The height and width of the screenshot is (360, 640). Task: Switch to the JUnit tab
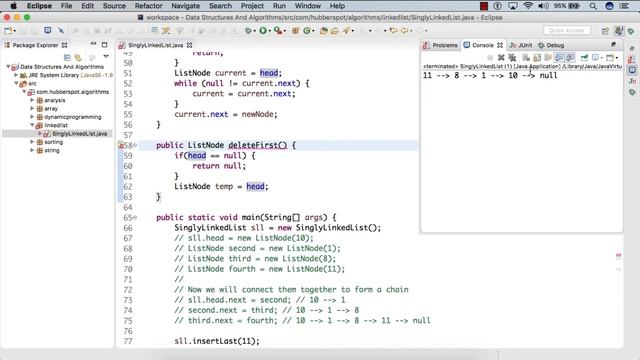[x=521, y=45]
